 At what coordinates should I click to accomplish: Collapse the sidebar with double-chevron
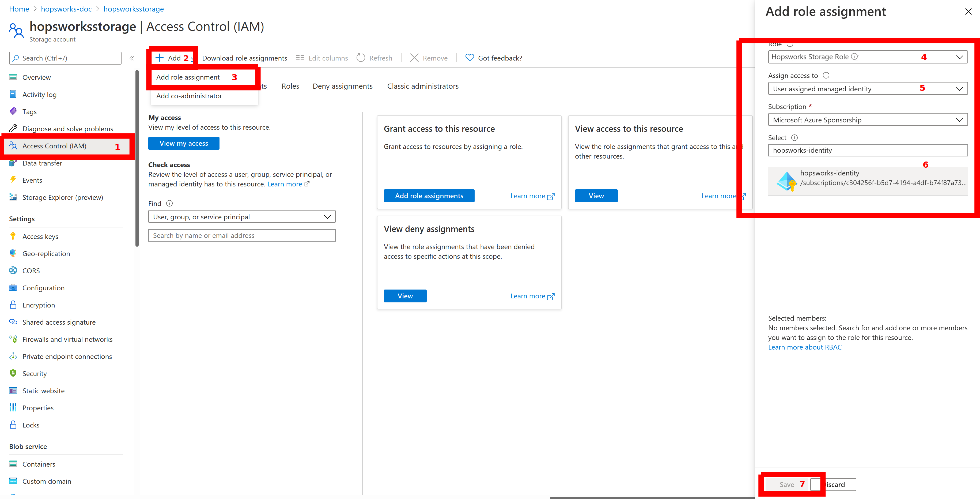click(x=132, y=58)
